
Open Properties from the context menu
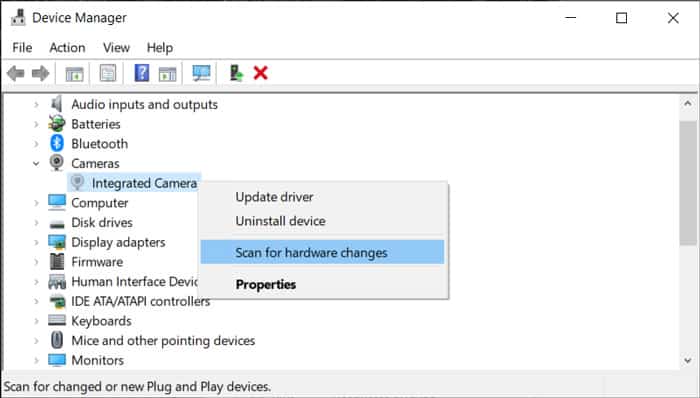[x=322, y=284]
